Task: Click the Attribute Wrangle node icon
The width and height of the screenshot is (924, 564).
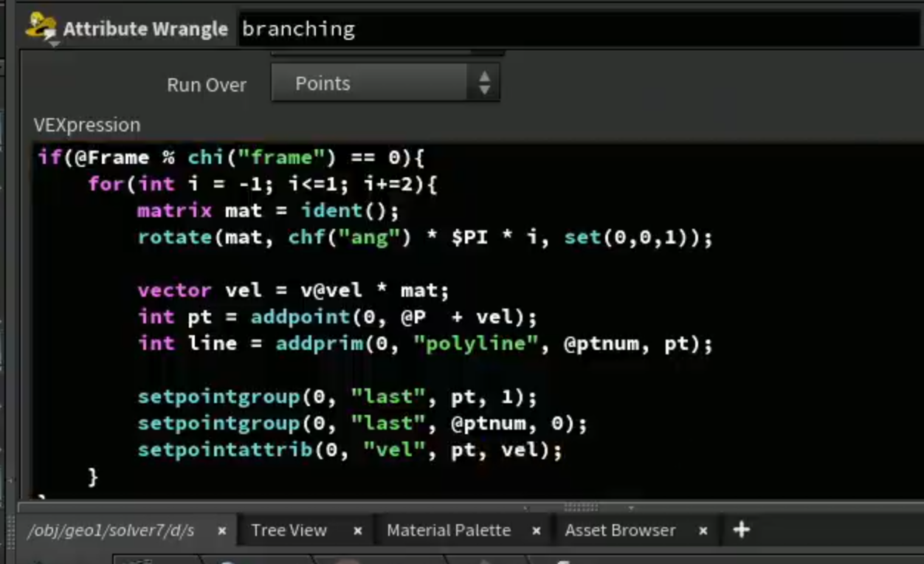Action: 41,28
